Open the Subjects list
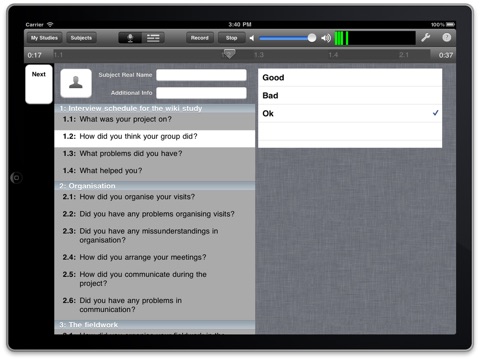The width and height of the screenshot is (480, 360). (81, 38)
